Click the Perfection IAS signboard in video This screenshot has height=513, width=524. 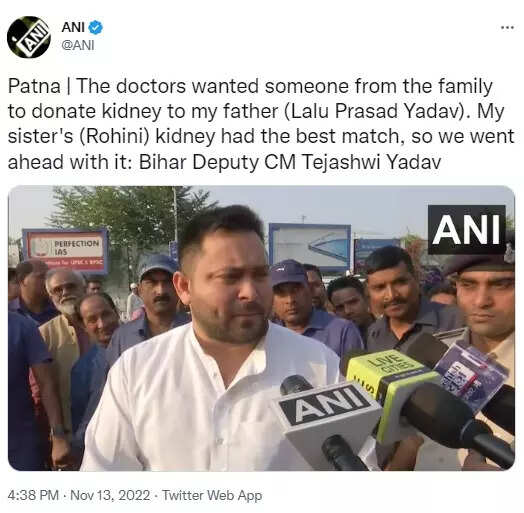[66, 250]
